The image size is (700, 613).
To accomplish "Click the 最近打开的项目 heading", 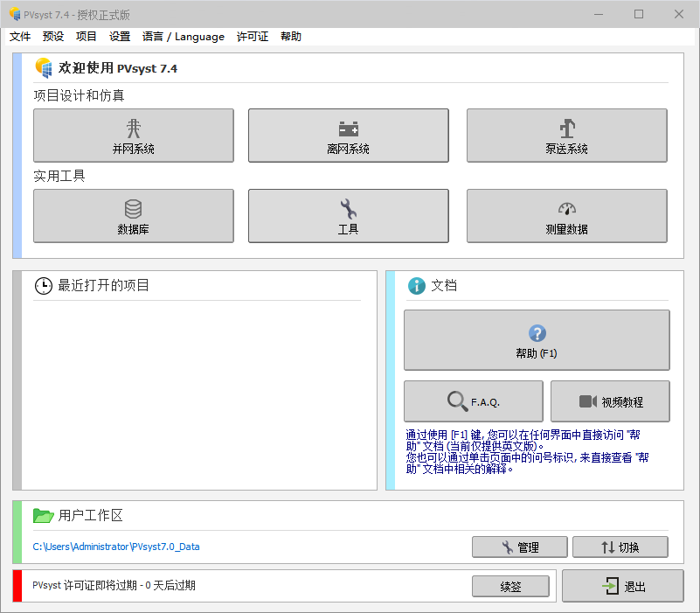I will point(104,285).
